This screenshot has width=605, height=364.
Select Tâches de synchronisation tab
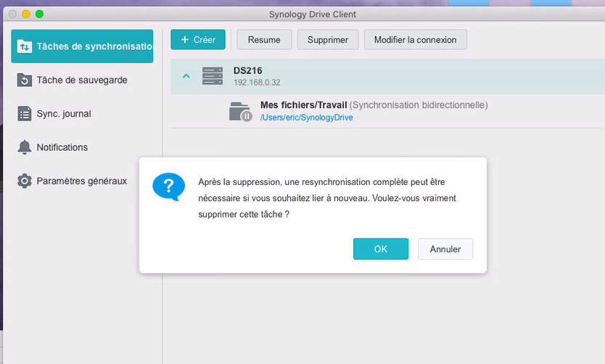82,46
